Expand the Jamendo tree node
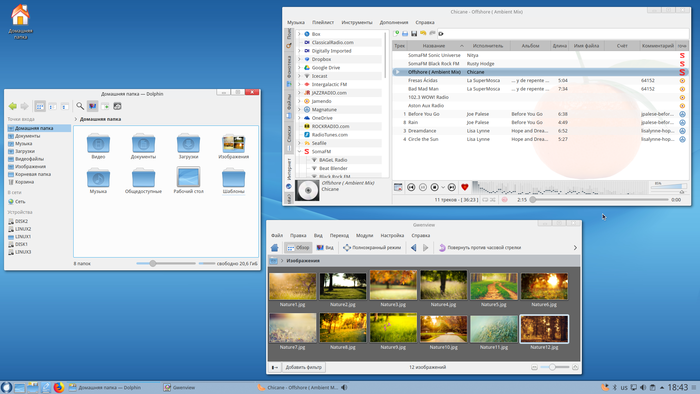 coord(299,101)
